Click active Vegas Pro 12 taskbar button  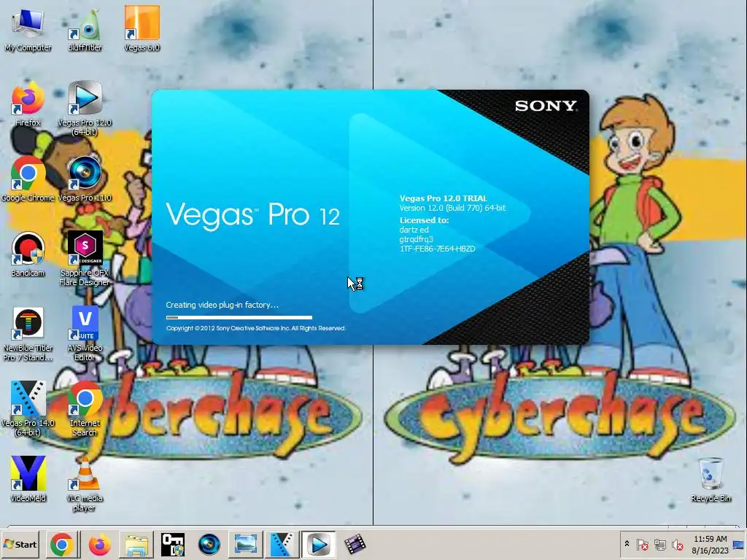pyautogui.click(x=318, y=545)
